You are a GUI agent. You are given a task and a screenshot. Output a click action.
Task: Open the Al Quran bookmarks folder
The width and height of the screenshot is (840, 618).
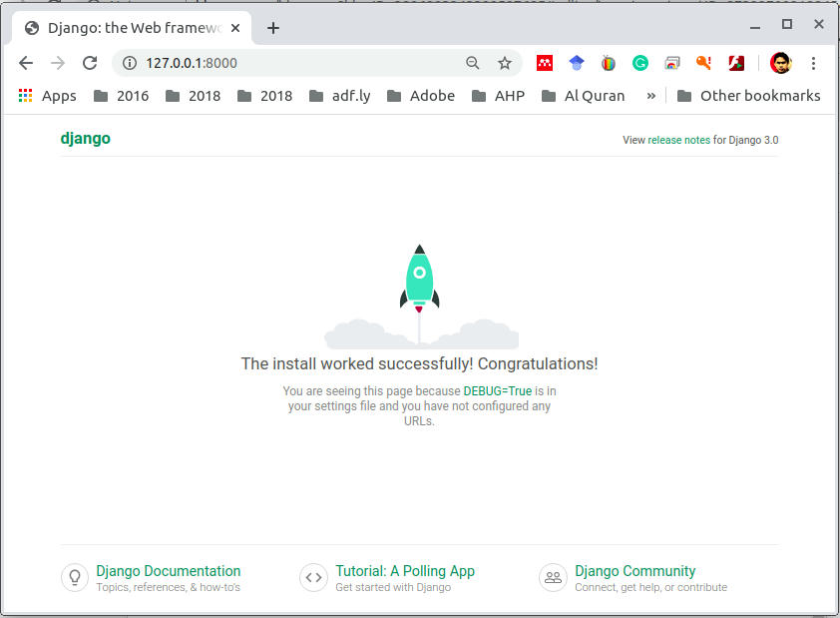pyautogui.click(x=584, y=96)
